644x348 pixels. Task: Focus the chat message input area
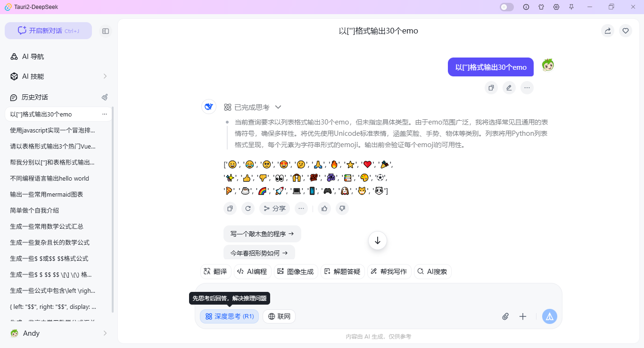(x=379, y=296)
